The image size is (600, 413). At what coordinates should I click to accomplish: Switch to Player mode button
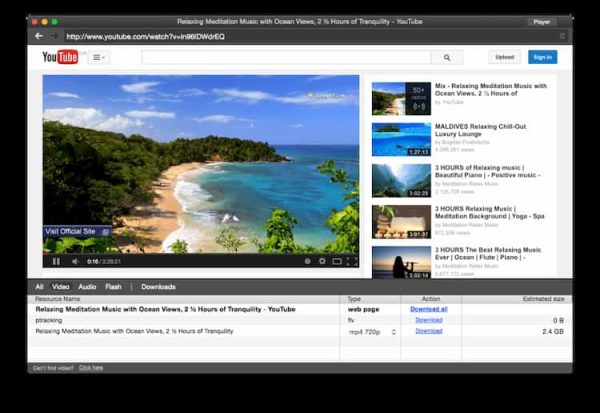541,22
